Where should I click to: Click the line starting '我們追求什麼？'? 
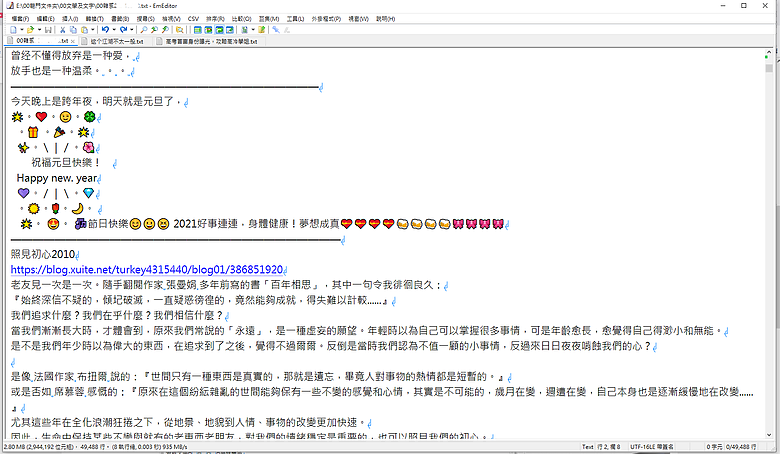pos(117,315)
